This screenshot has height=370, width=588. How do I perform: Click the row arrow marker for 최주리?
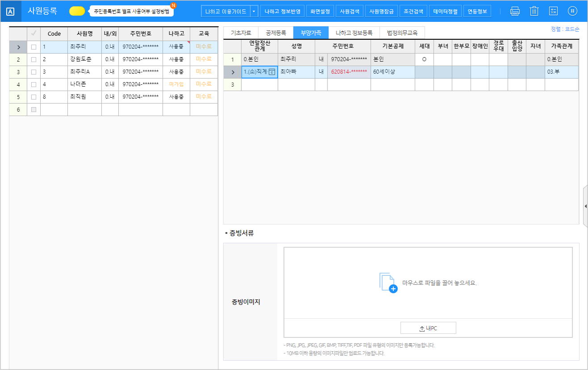click(x=18, y=46)
